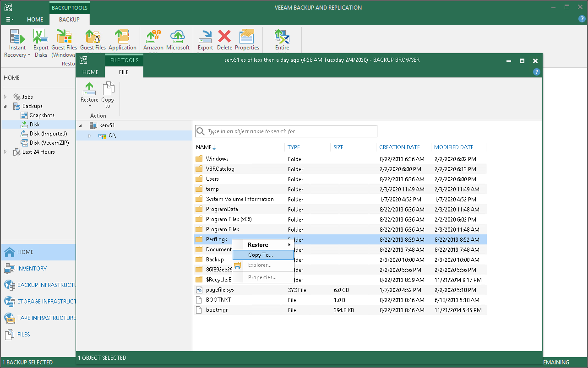
Task: Open the main hamburger menu
Action: pos(10,20)
